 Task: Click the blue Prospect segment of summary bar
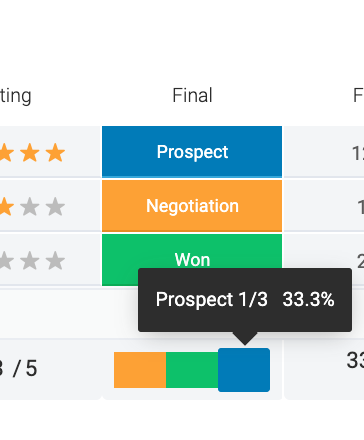(244, 370)
